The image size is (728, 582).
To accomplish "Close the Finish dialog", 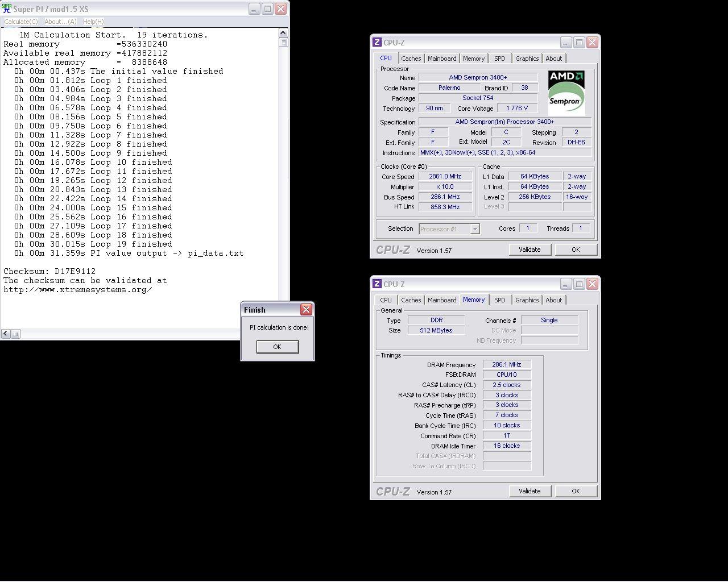I will point(306,309).
